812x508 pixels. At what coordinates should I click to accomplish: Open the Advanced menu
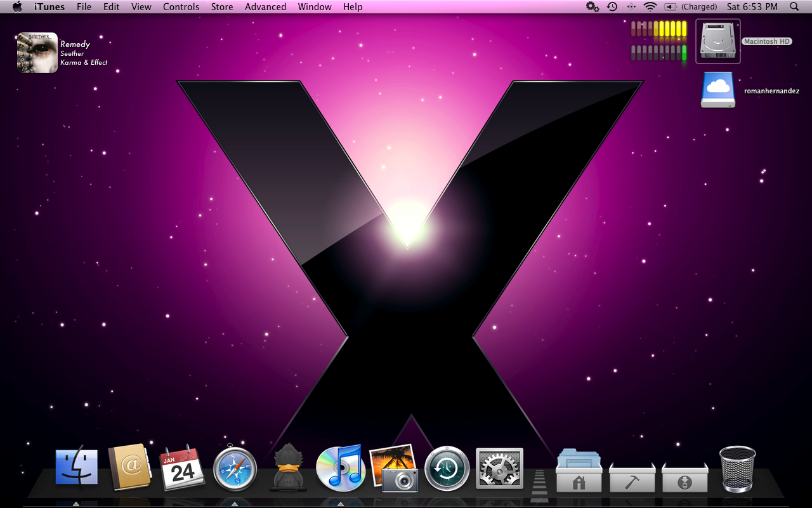pos(265,7)
